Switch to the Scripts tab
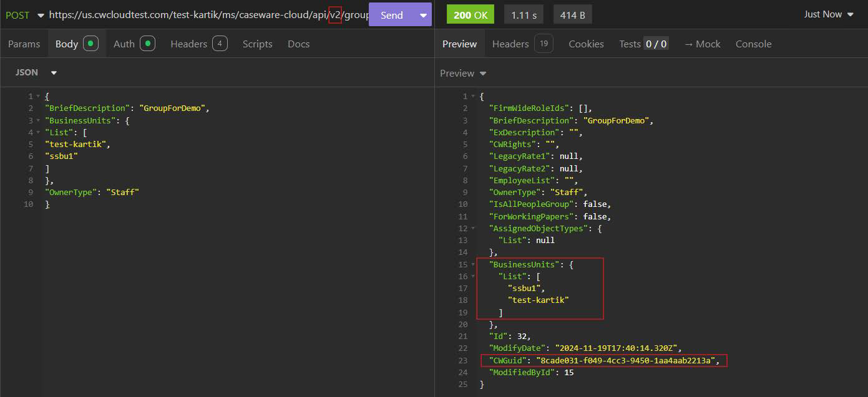868x397 pixels. (258, 44)
